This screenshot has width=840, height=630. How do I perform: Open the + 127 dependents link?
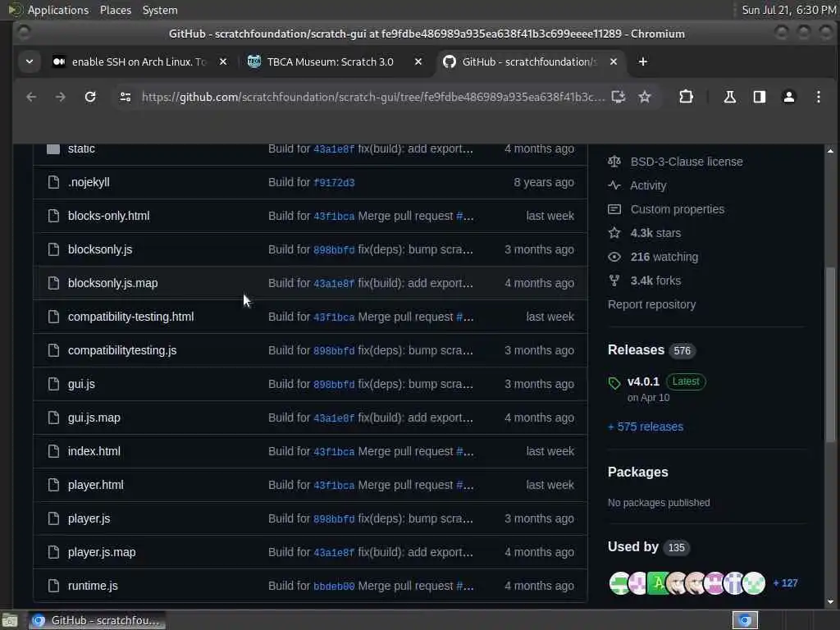(785, 583)
